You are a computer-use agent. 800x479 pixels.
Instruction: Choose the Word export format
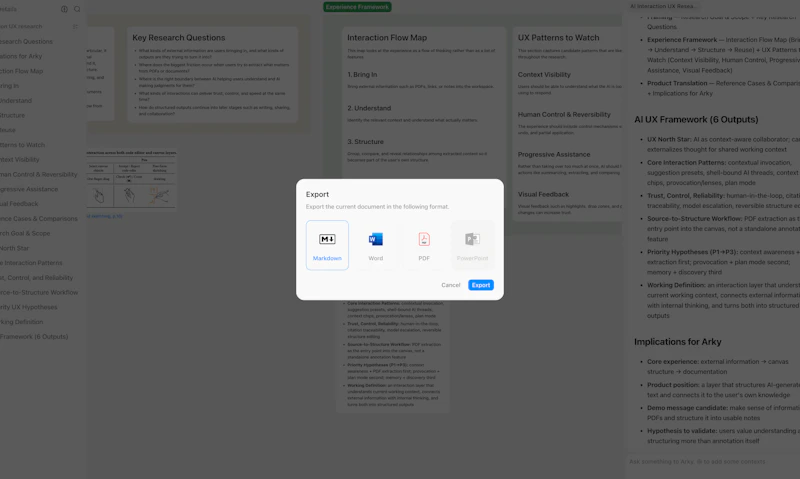376,245
